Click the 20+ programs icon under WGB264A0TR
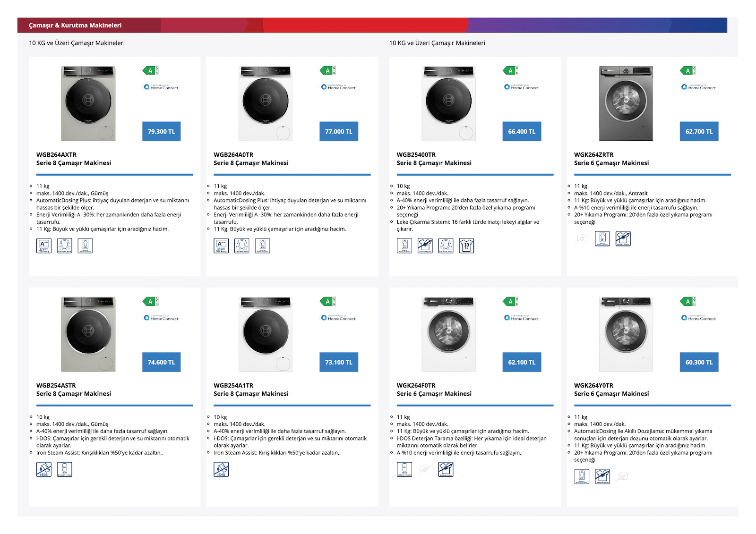The width and height of the screenshot is (756, 534). click(262, 246)
